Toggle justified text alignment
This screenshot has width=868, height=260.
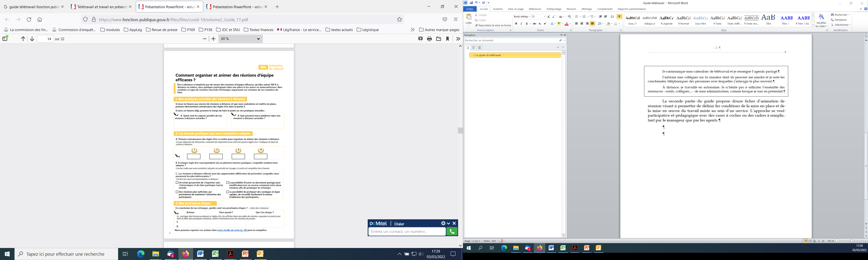click(592, 24)
